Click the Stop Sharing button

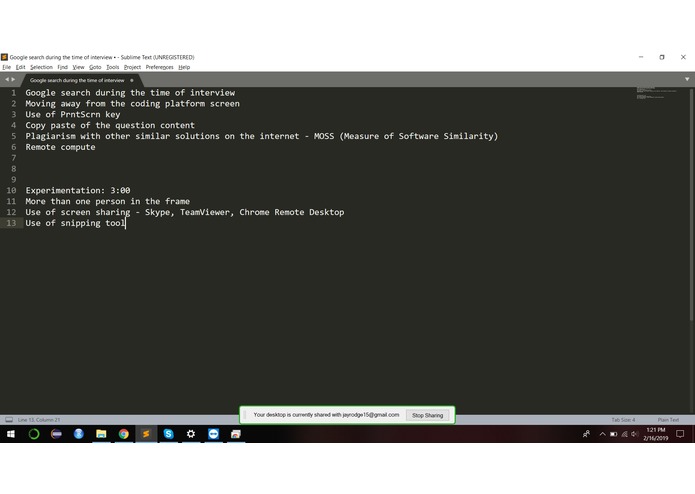427,415
